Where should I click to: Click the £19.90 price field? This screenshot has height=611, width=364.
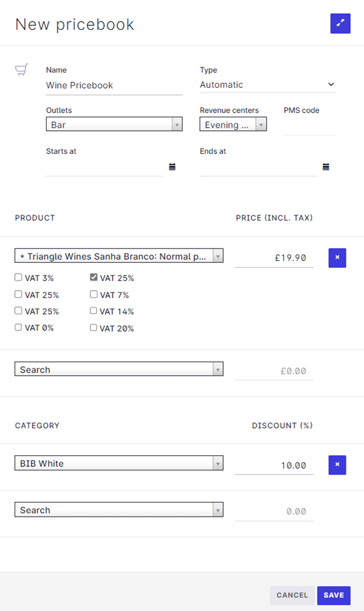point(274,258)
